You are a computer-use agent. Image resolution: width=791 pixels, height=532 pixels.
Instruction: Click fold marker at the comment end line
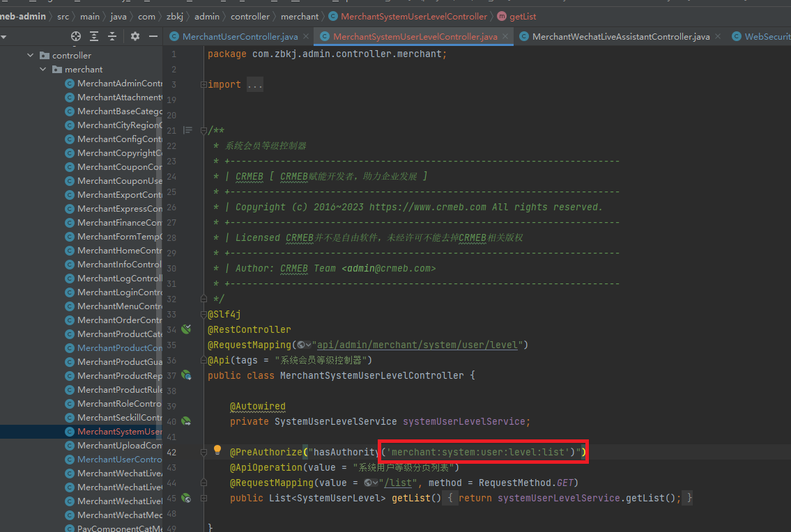click(x=203, y=299)
